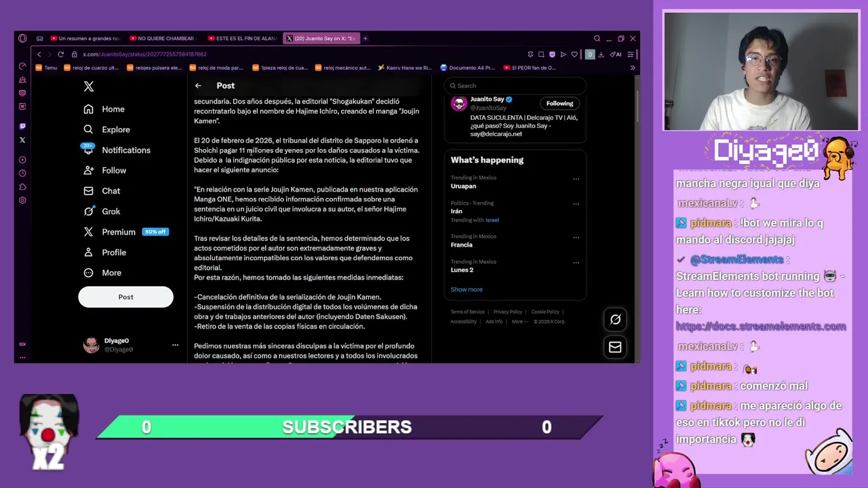Screen dimensions: 868x488
Task: Go back using the Post arrow
Action: tap(198, 85)
